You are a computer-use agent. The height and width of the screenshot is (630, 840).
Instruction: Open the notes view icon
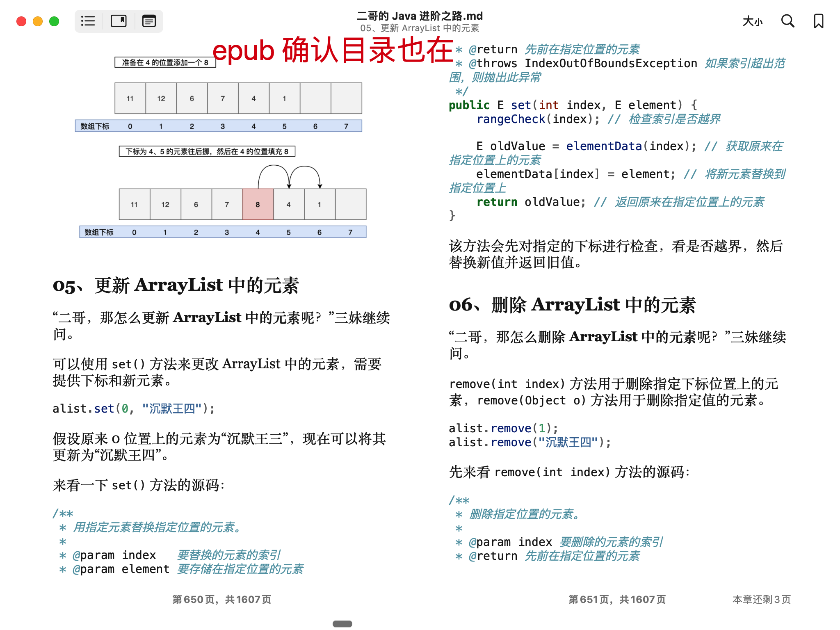(149, 21)
